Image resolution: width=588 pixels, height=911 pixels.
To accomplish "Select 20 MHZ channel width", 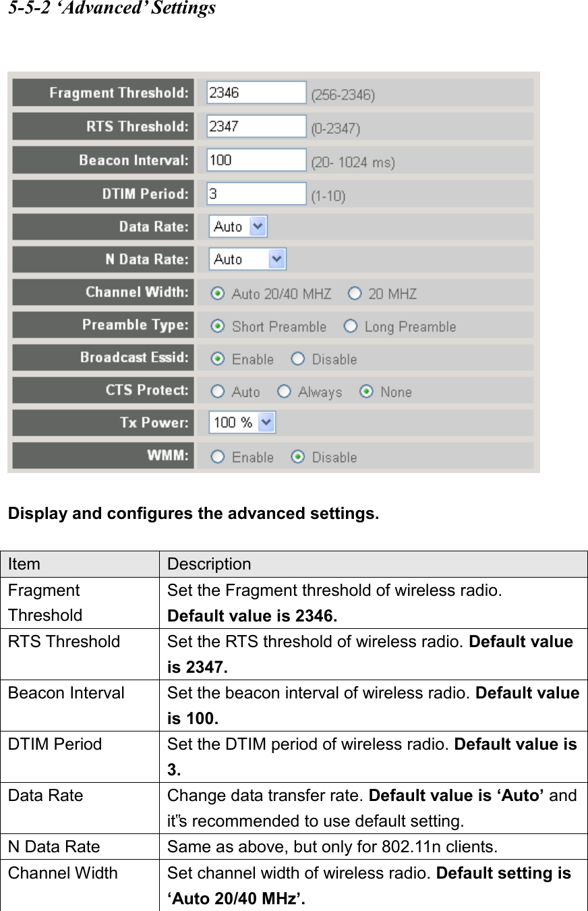I will (355, 294).
